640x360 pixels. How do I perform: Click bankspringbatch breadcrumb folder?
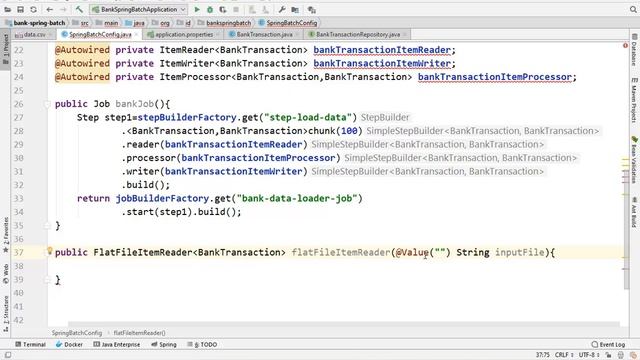[x=225, y=23]
